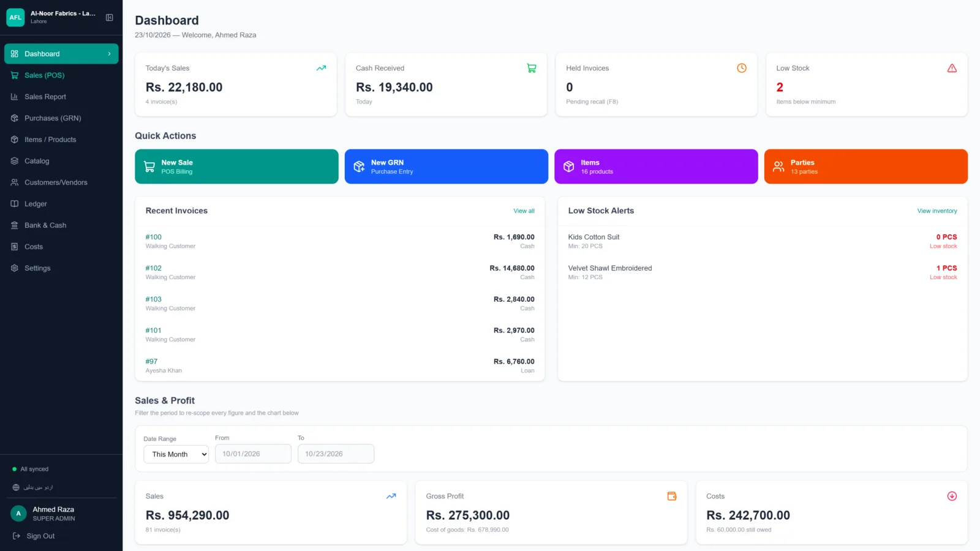This screenshot has width=980, height=551.
Task: Click the Cash Received cart icon
Action: 532,68
